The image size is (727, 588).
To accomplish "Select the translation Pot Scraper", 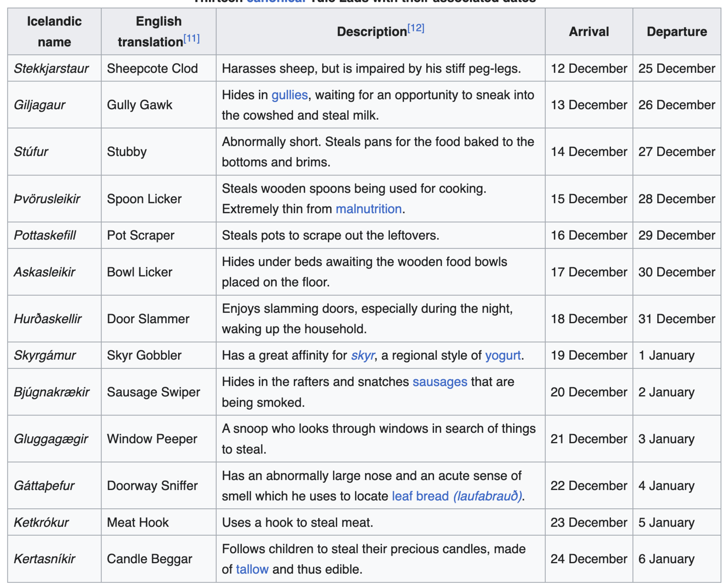I will [x=140, y=236].
